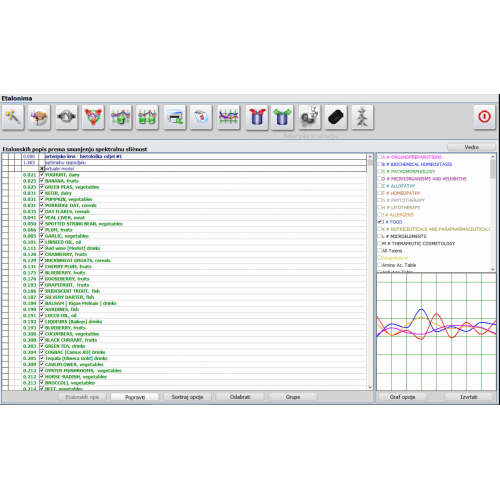Select the CRANBERRY, fruits row

click(x=184, y=254)
